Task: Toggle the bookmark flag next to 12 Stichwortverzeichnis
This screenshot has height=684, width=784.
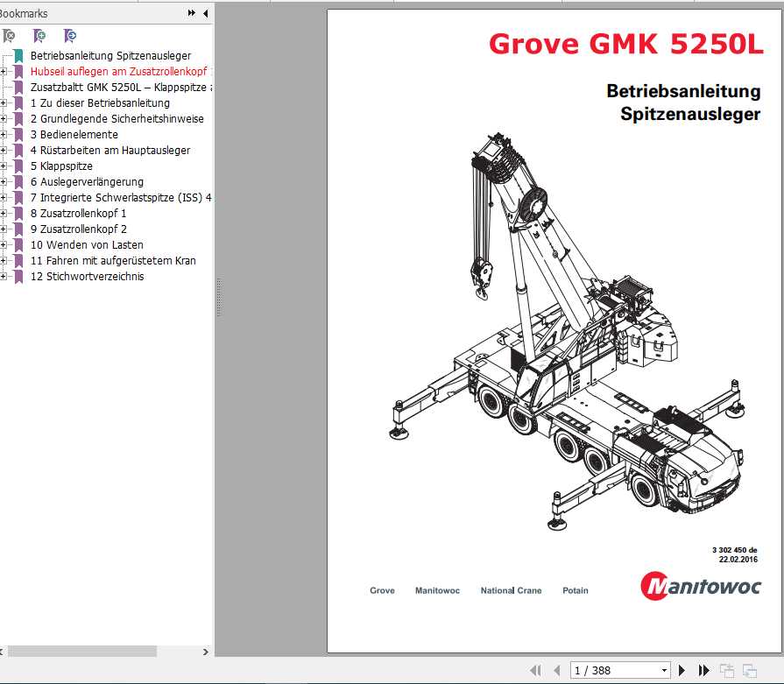Action: (x=18, y=277)
